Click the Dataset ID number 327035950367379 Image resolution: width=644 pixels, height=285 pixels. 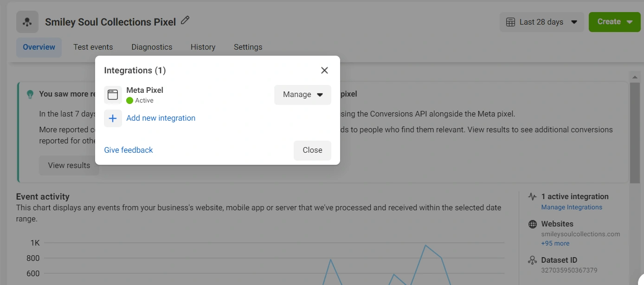[x=569, y=270]
